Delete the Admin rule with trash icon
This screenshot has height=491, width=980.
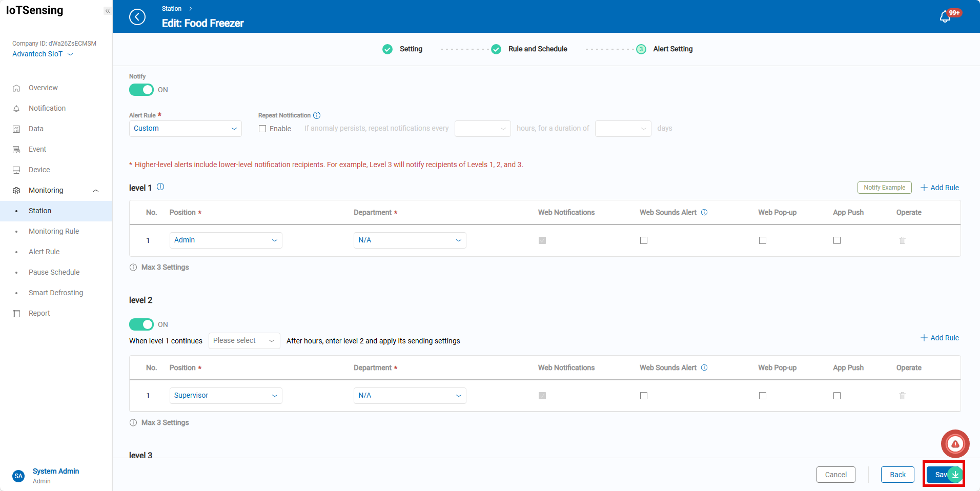902,240
